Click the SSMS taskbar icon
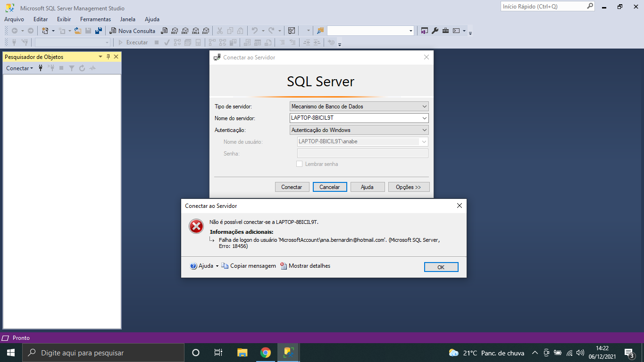The height and width of the screenshot is (362, 644). (289, 353)
